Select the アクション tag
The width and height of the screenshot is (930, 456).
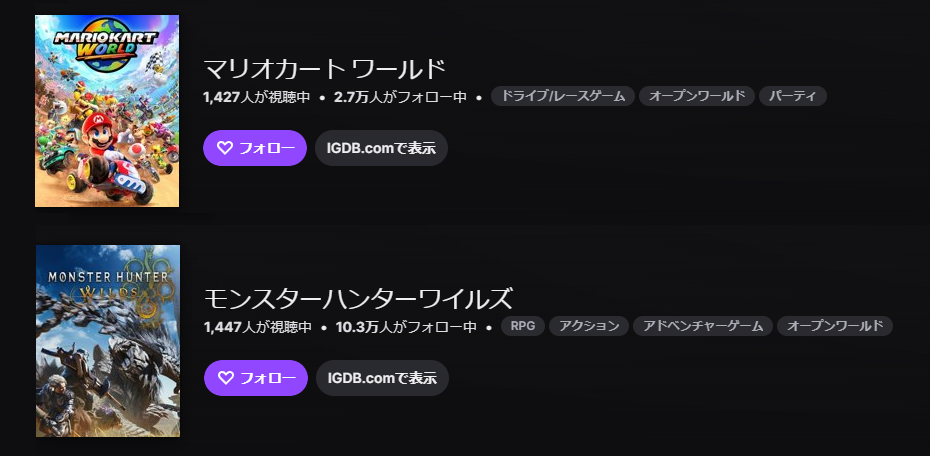(589, 326)
